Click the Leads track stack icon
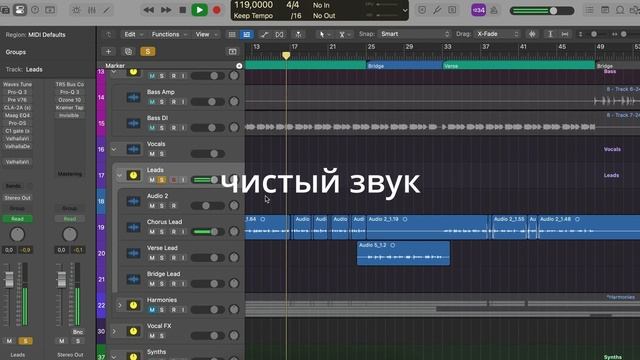 [133, 176]
